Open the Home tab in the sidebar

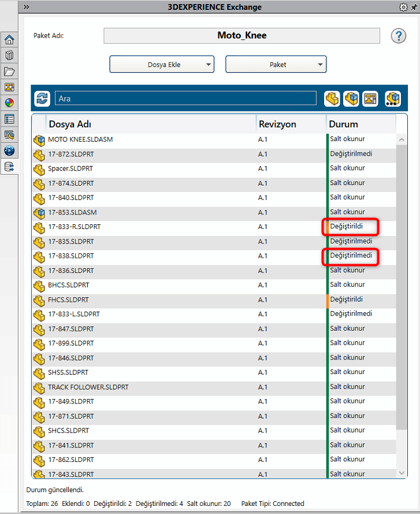coord(9,40)
